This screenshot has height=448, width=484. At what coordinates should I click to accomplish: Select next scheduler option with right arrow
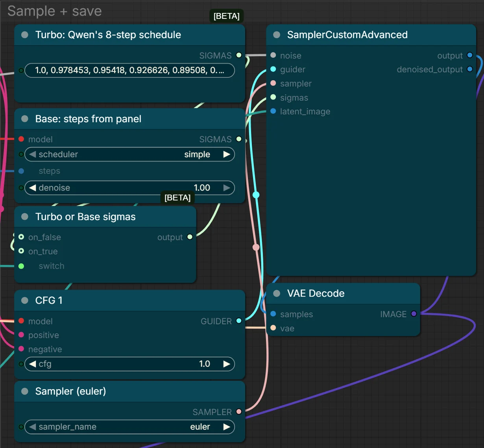pyautogui.click(x=227, y=154)
